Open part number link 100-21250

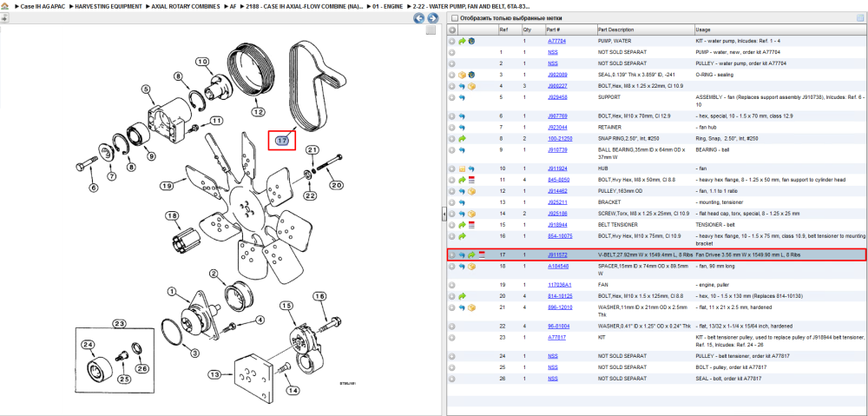pos(560,138)
